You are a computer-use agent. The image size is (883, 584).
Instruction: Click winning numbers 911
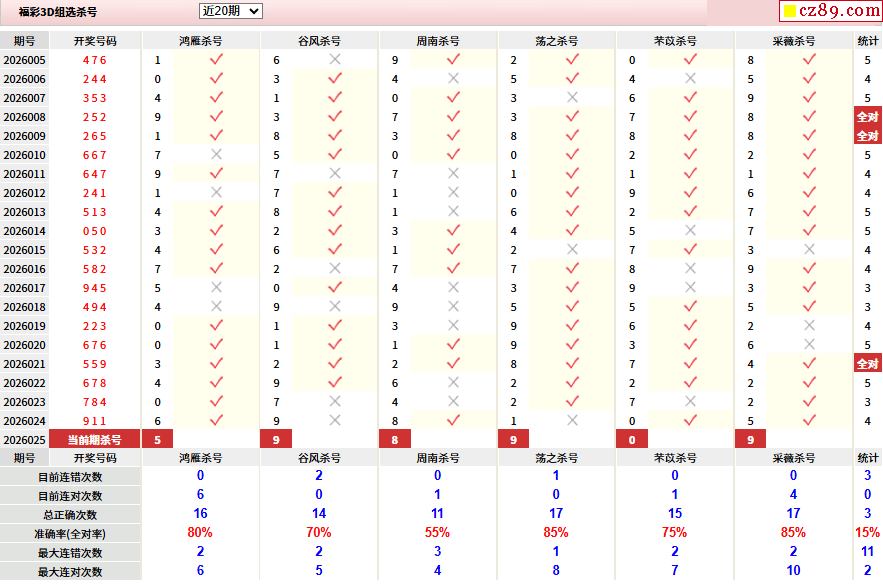click(x=95, y=421)
